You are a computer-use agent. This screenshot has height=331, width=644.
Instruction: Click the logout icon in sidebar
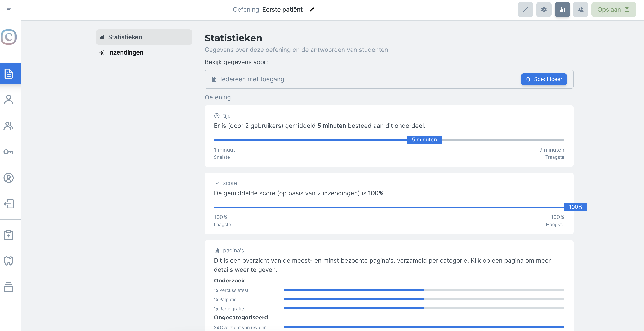[8, 204]
